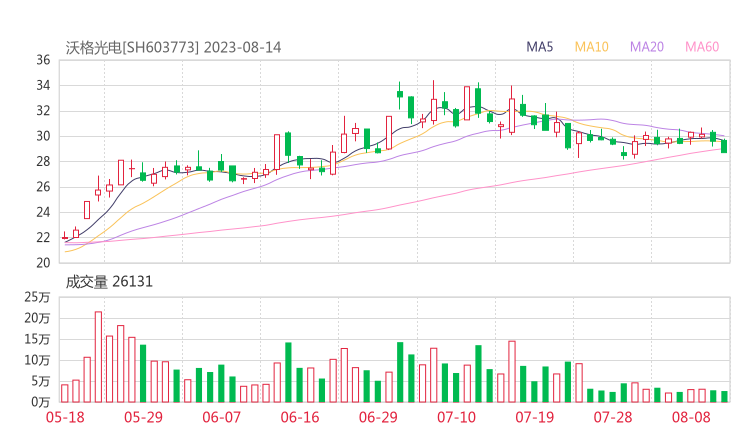Toggle MA20 legend entry

click(646, 47)
